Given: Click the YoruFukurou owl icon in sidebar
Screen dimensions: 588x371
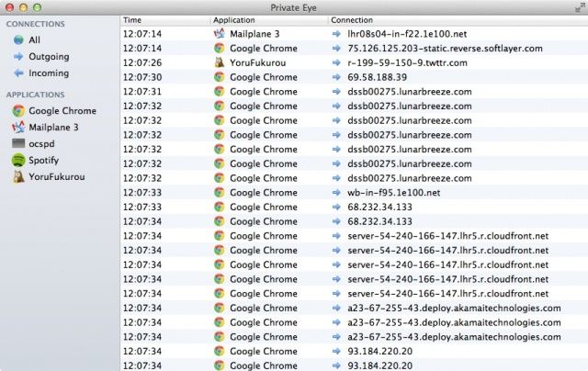Looking at the screenshot, I should (17, 177).
